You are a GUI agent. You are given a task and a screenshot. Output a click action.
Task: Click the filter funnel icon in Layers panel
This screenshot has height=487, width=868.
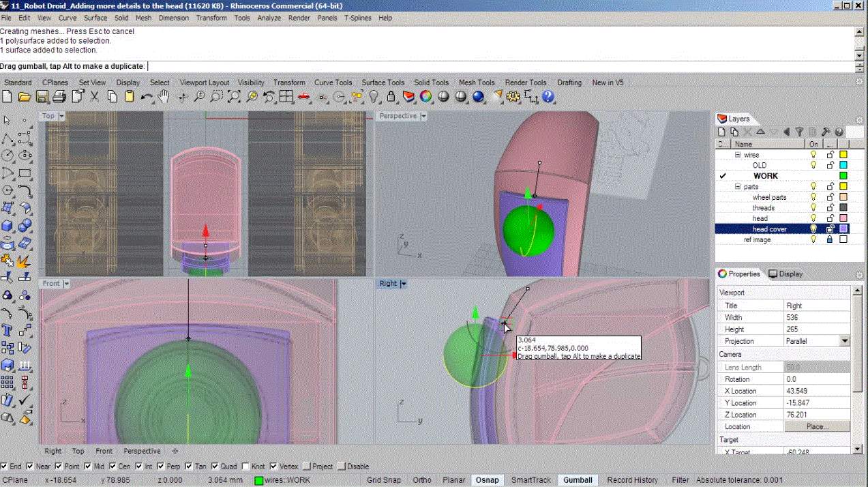800,132
